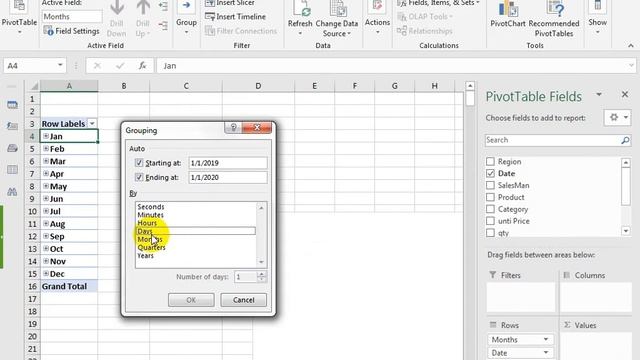The image size is (640, 360).
Task: Click the Search fields box
Action: [553, 140]
